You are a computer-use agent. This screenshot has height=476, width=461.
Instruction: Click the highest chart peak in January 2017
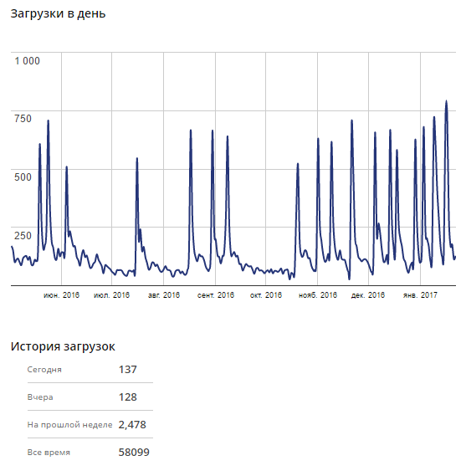(x=446, y=101)
